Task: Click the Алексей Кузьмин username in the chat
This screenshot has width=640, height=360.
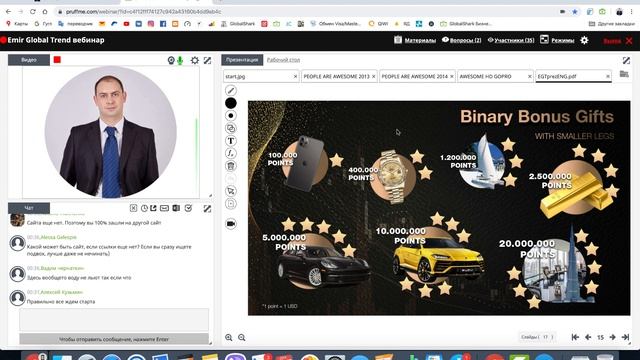Action: pos(61,292)
